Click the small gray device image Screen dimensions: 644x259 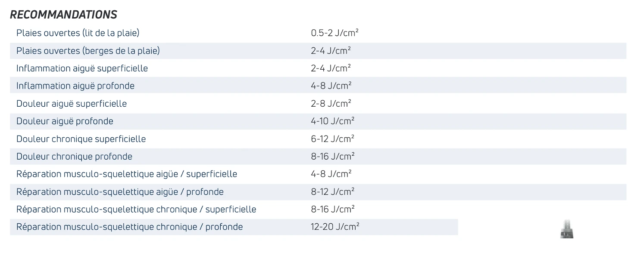point(567,229)
